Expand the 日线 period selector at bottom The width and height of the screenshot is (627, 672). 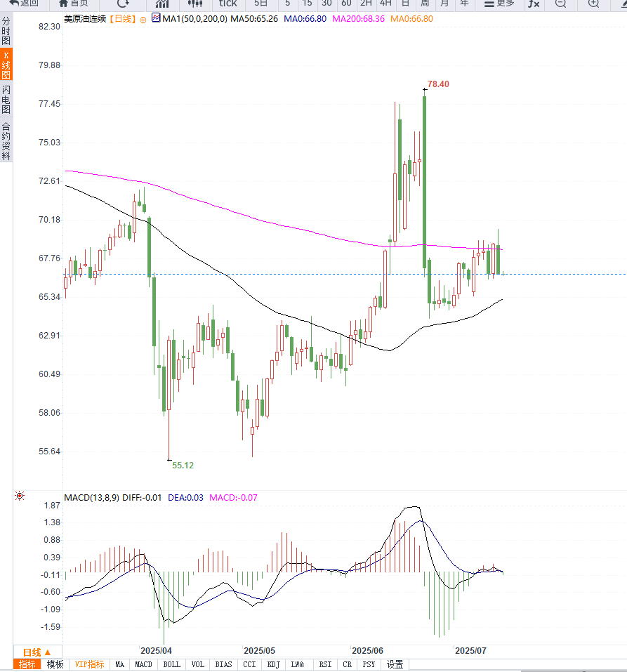(x=37, y=652)
